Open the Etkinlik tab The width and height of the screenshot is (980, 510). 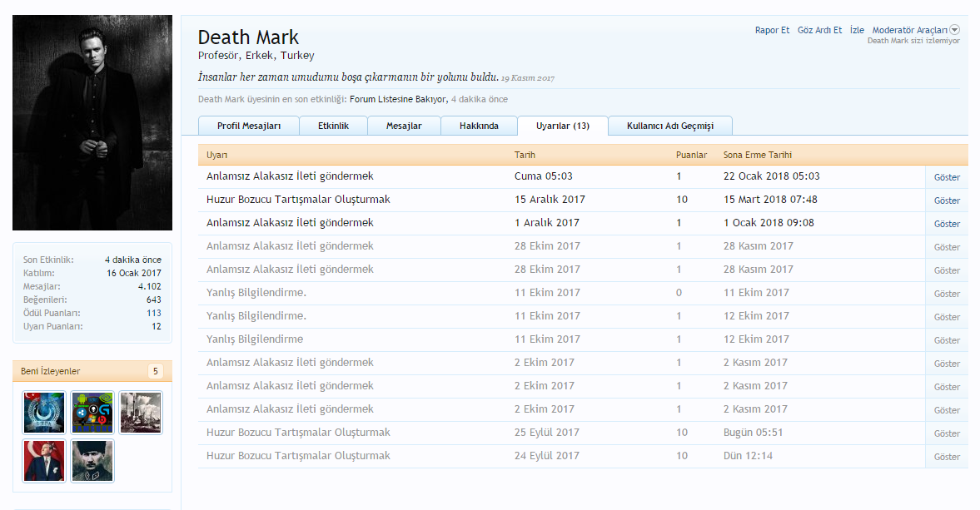333,126
